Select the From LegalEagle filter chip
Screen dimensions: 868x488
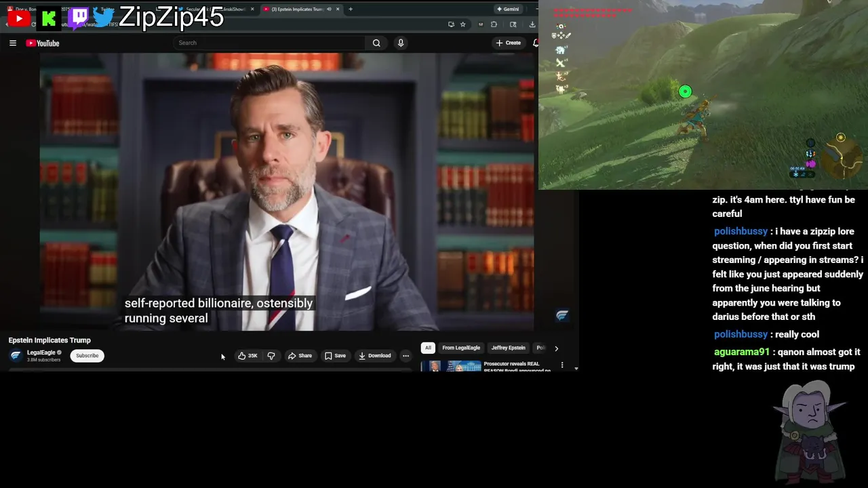pos(461,348)
